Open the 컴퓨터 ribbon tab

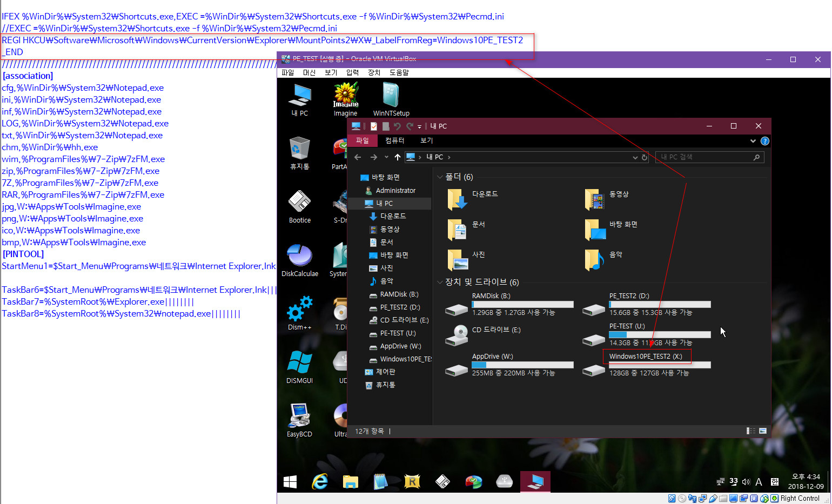pyautogui.click(x=395, y=140)
